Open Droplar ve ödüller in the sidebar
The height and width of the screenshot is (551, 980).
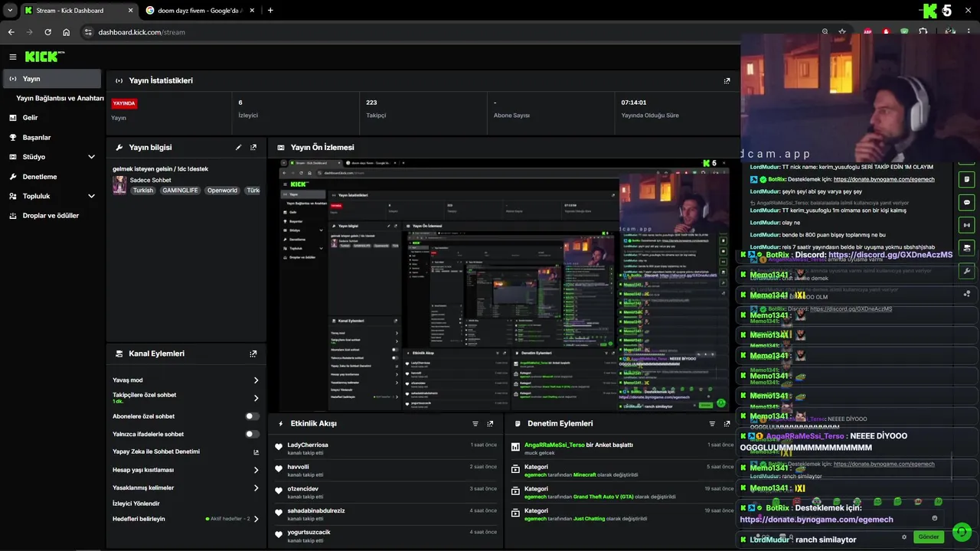pyautogui.click(x=51, y=216)
